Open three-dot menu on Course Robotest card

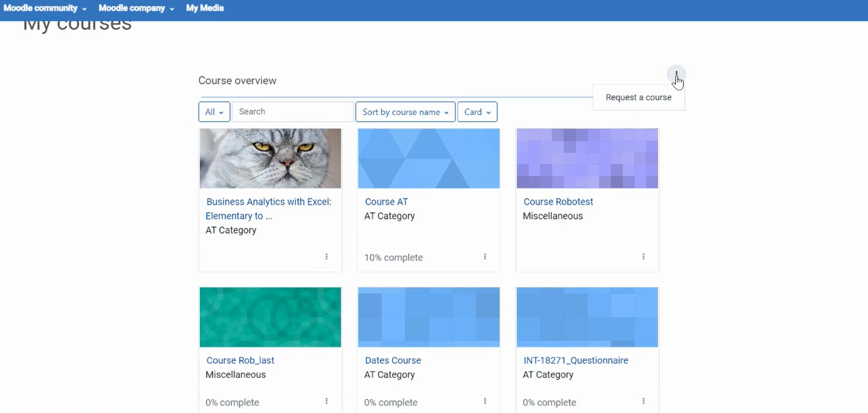pos(643,257)
